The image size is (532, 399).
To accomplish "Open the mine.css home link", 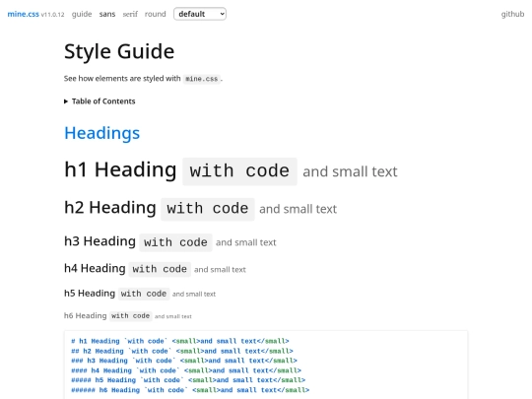I will tap(23, 14).
